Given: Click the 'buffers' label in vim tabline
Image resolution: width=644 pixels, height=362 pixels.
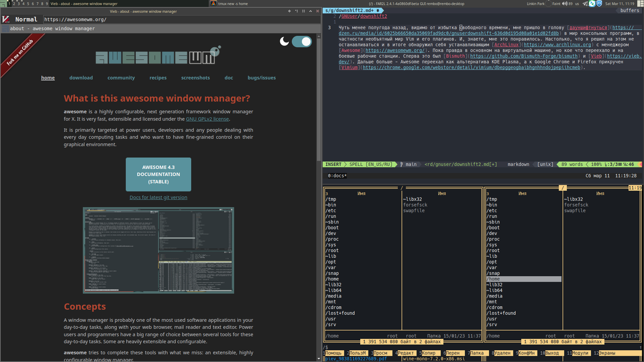Looking at the screenshot, I should click(630, 10).
